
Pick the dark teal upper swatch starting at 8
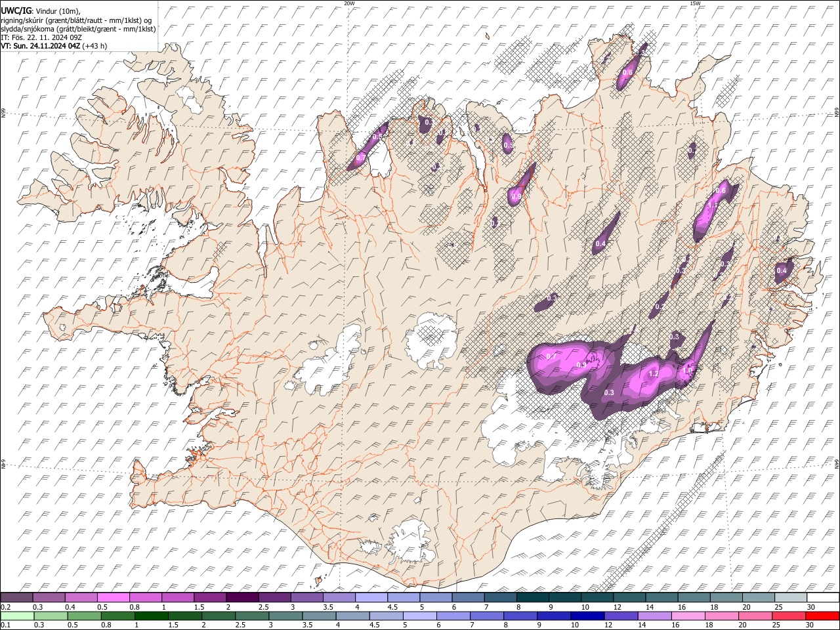[x=532, y=597]
